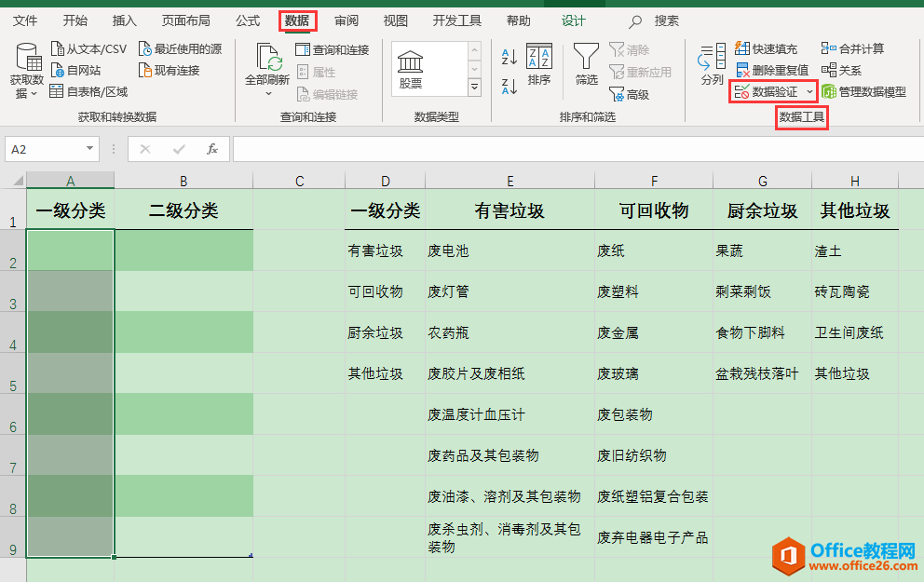Image resolution: width=924 pixels, height=582 pixels.
Task: Click the fx insert function button
Action: pyautogui.click(x=212, y=149)
